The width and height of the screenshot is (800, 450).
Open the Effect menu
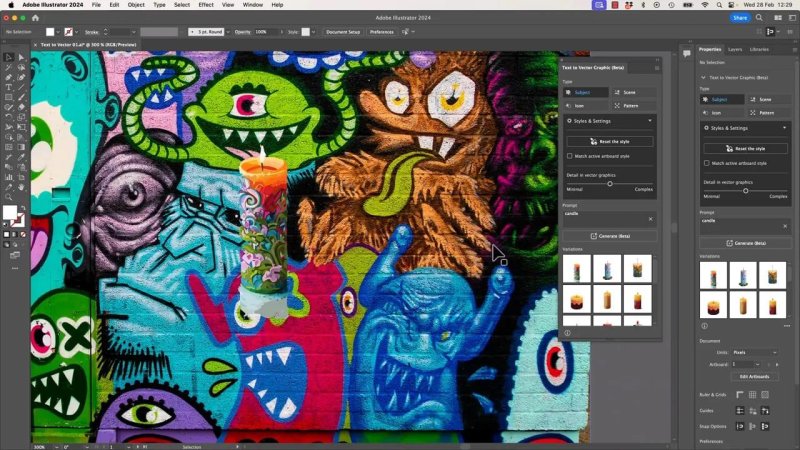point(206,5)
